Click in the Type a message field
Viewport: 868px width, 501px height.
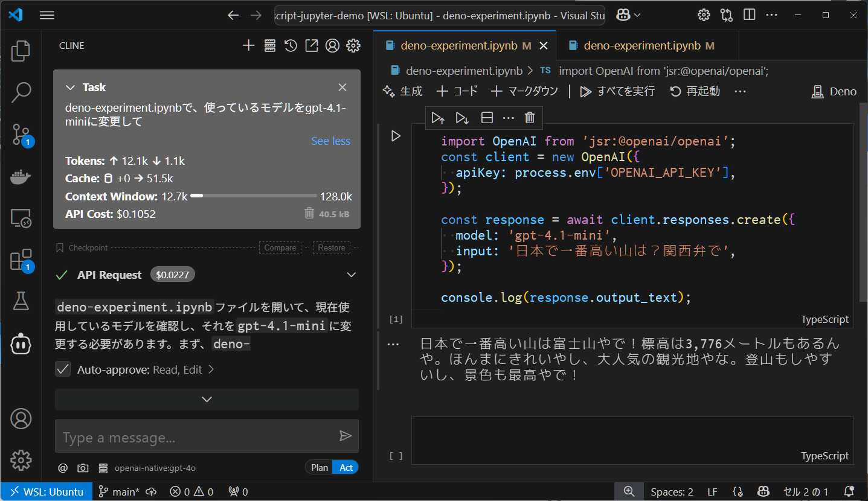tap(193, 437)
